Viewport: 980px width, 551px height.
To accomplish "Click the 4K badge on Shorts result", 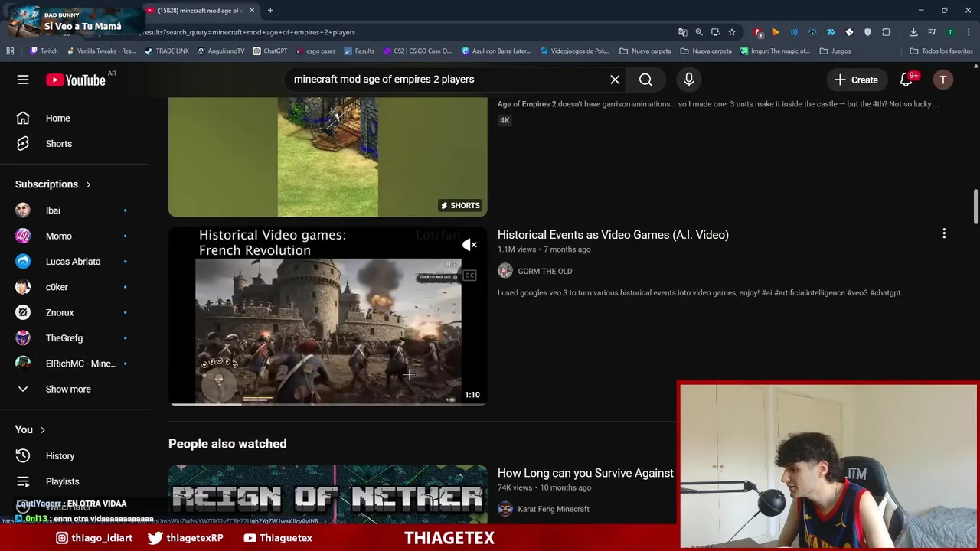I will coord(505,120).
